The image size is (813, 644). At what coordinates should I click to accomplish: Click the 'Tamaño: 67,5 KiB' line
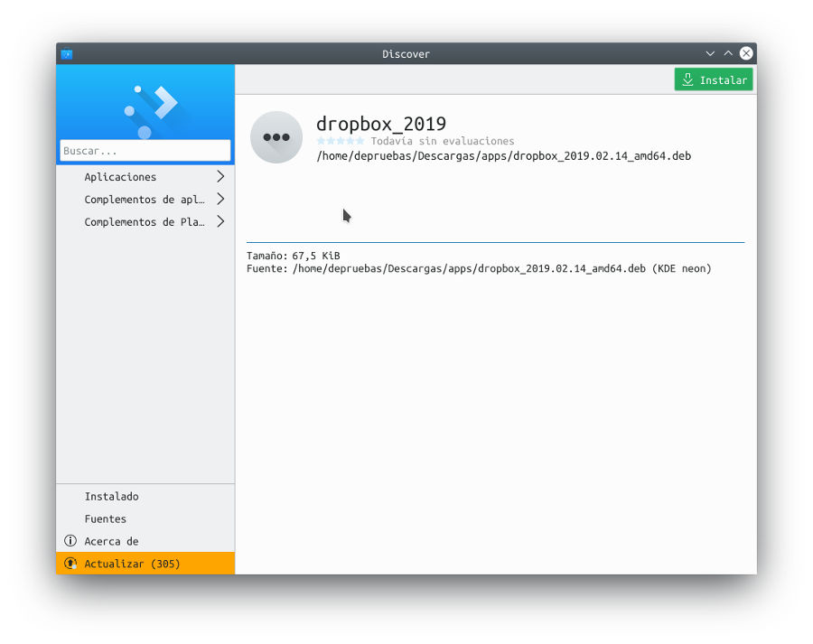[x=293, y=256]
